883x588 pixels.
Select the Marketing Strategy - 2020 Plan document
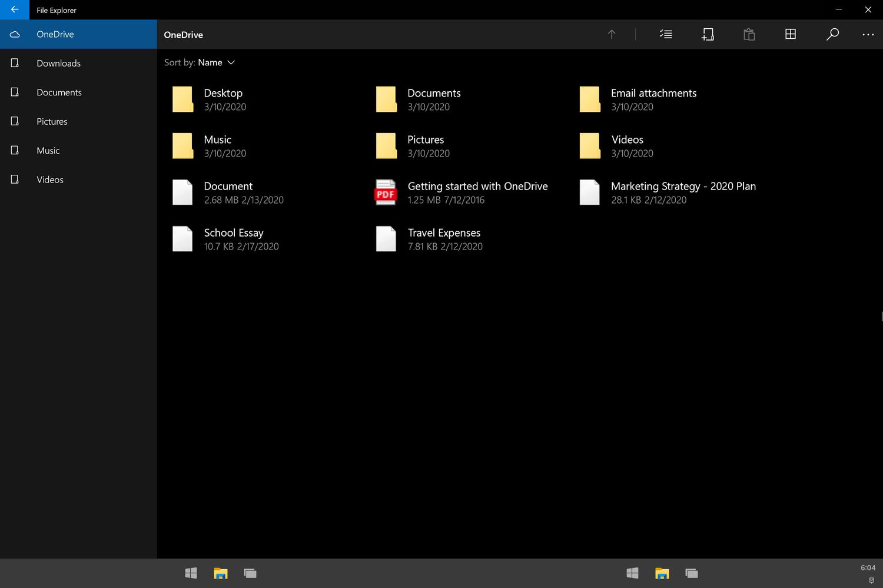pos(683,186)
